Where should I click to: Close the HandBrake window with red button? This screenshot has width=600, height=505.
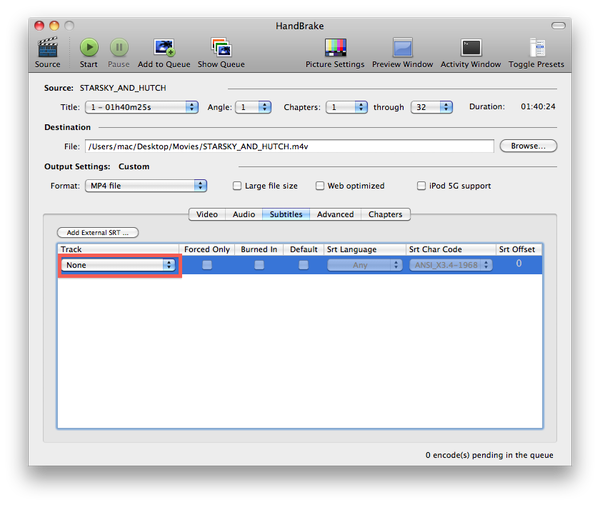[39, 26]
